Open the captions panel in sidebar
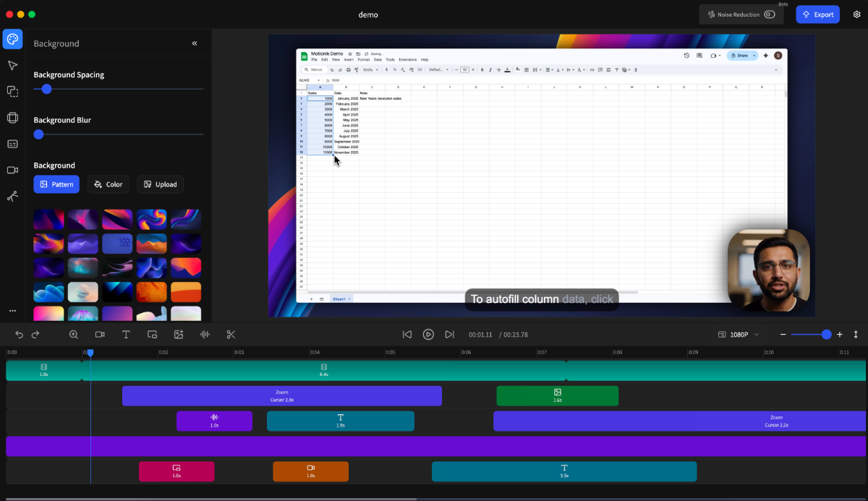Screen dimensions: 868x501 (12, 144)
